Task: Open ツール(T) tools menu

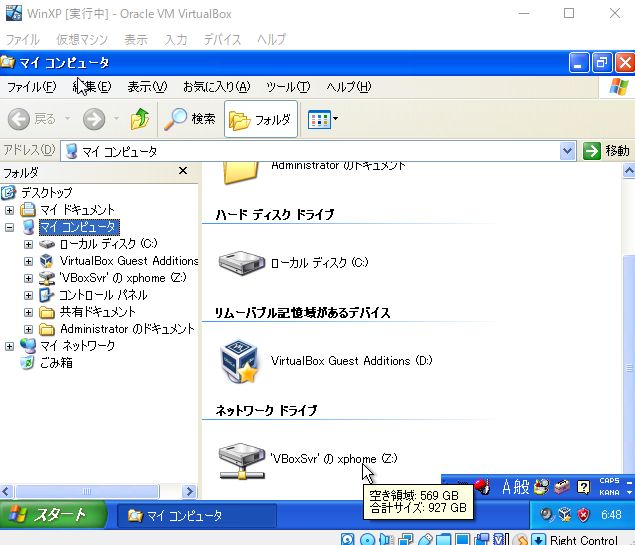Action: tap(288, 87)
